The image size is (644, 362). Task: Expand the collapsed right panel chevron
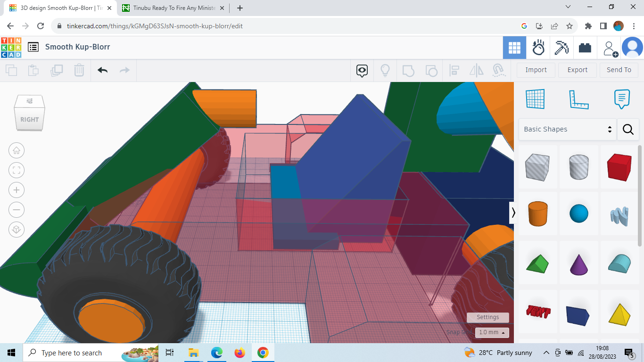pyautogui.click(x=513, y=213)
